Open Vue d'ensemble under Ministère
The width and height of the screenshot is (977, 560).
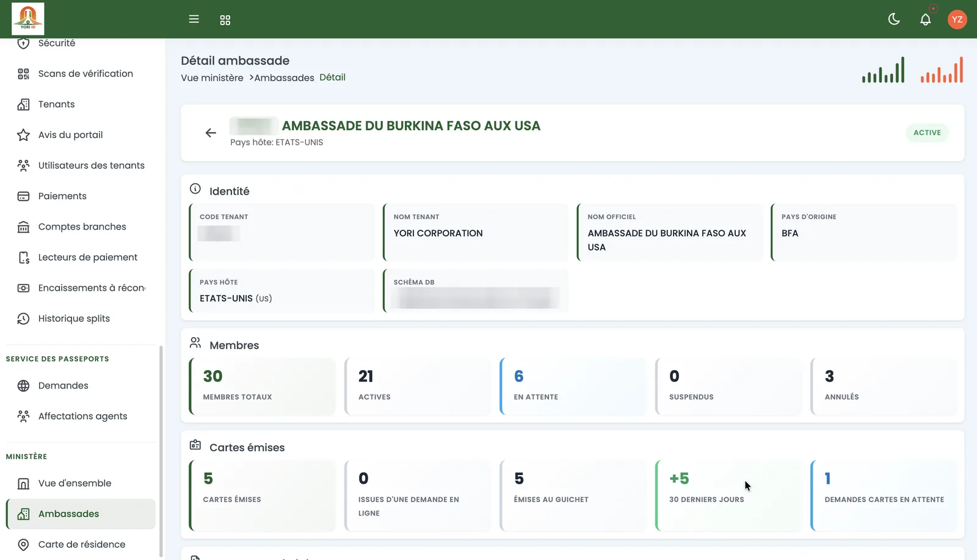81,483
